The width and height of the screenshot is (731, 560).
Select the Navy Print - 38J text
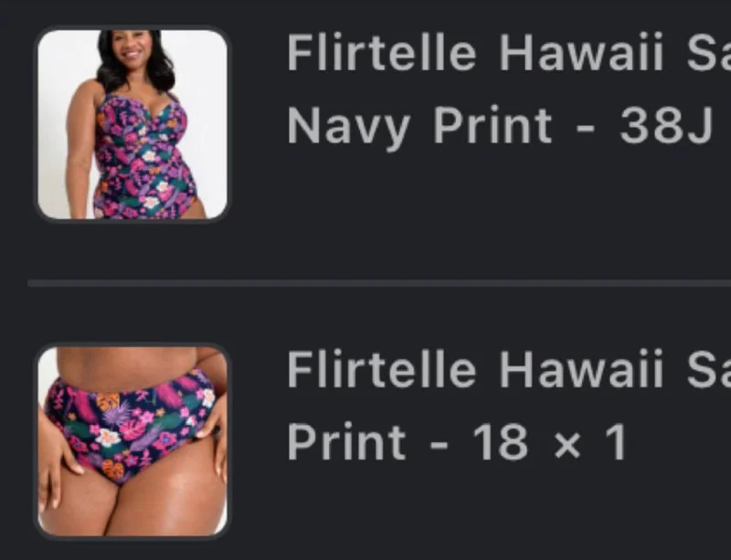(500, 126)
